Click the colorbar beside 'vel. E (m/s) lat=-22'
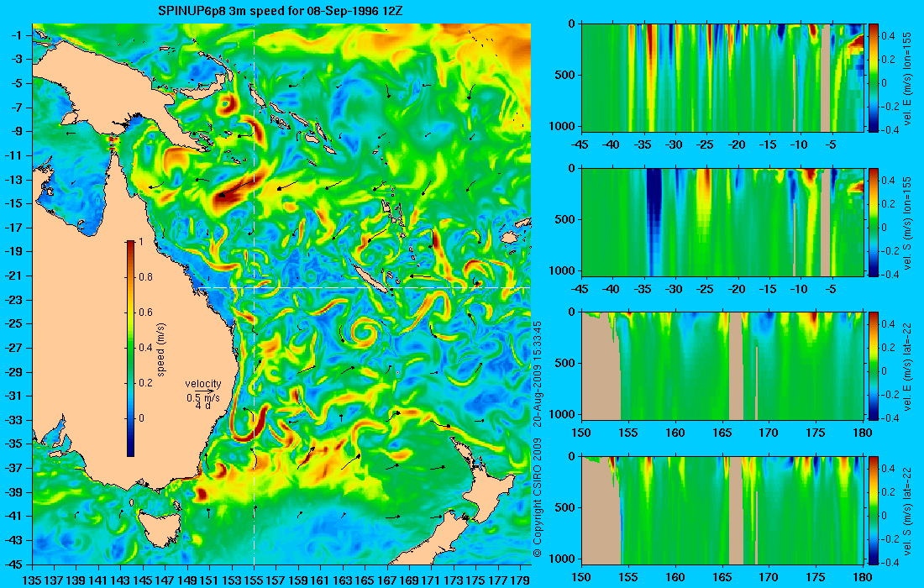 coord(874,365)
